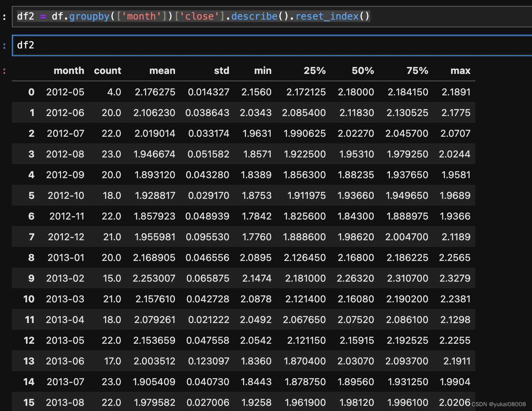Click the 'min' column header
The image size is (532, 411).
point(263,71)
